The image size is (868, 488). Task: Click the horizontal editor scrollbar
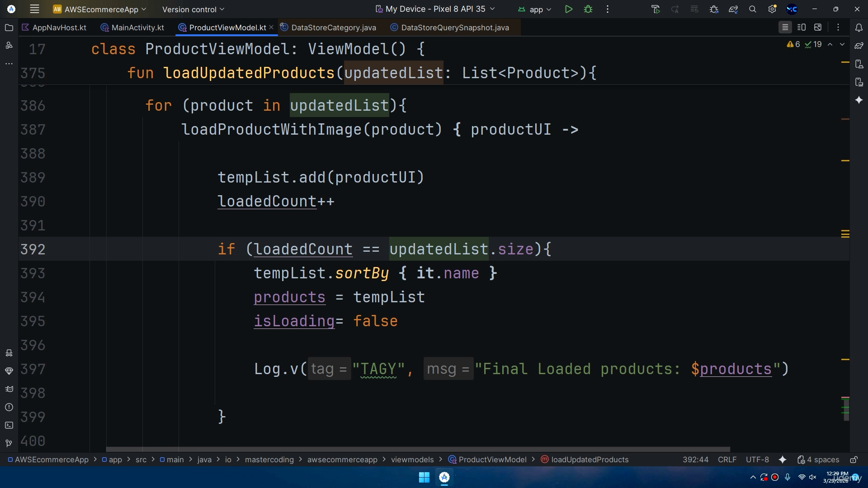(x=418, y=449)
